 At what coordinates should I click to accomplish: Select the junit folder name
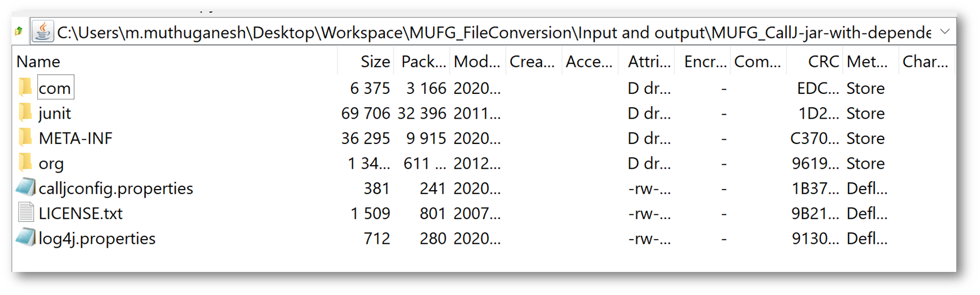[x=55, y=113]
